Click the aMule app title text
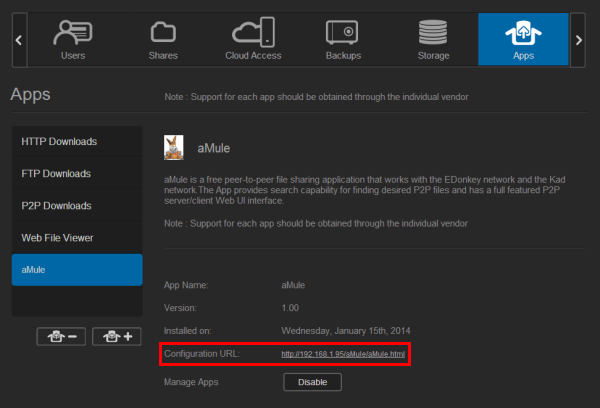 (x=214, y=148)
